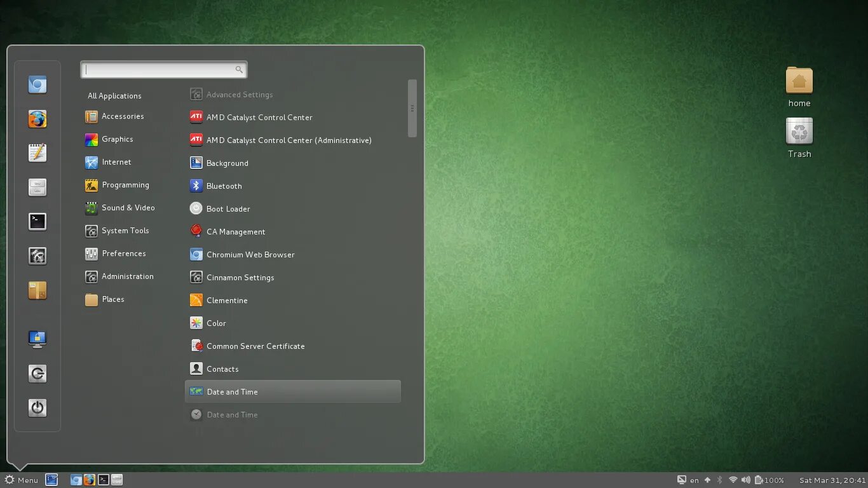Select the lock screen icon
This screenshot has width=868, height=488.
[x=37, y=339]
